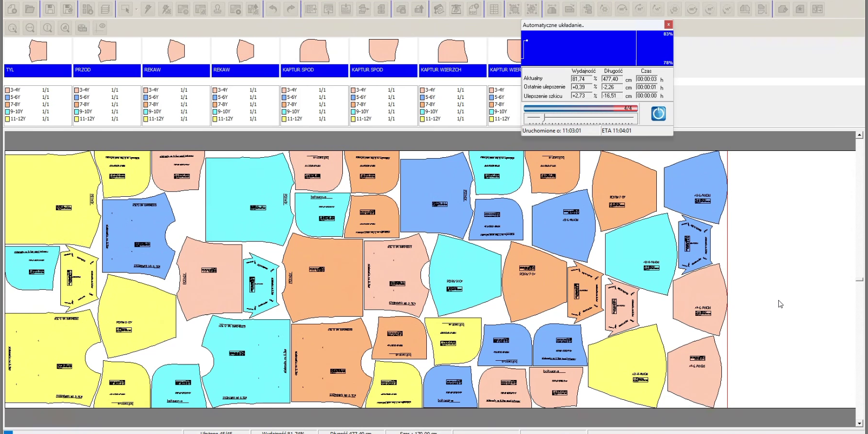Adjust the nesting dialog's tick-mark slider
The image size is (868, 434).
coord(581,118)
